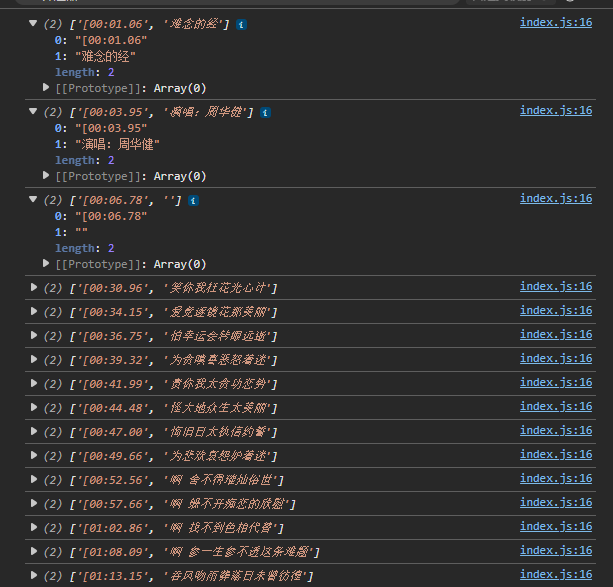Open index.js:16 link for the 00:03.95 log
Screen dimensions: 613x587
[556, 111]
